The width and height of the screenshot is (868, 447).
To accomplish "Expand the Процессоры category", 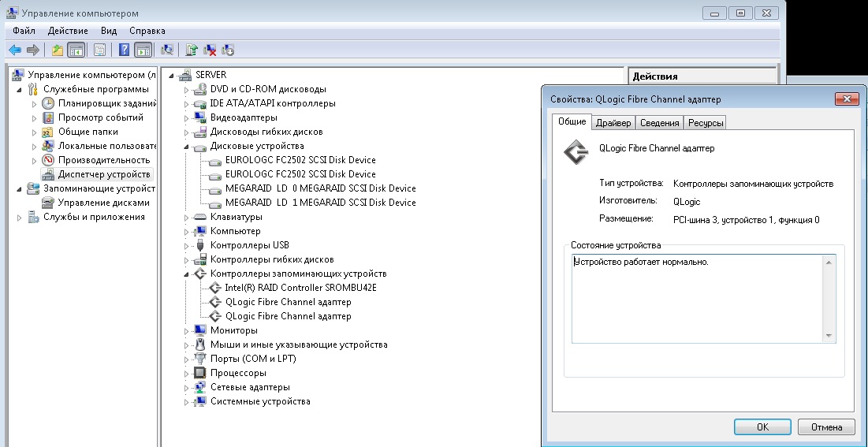I will [187, 374].
